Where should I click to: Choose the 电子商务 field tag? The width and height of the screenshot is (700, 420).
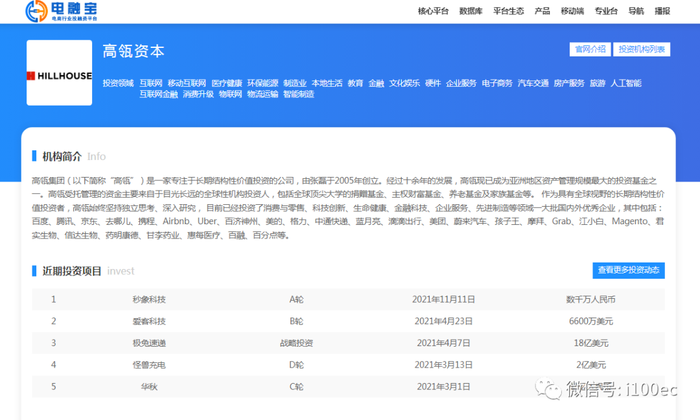(x=497, y=83)
